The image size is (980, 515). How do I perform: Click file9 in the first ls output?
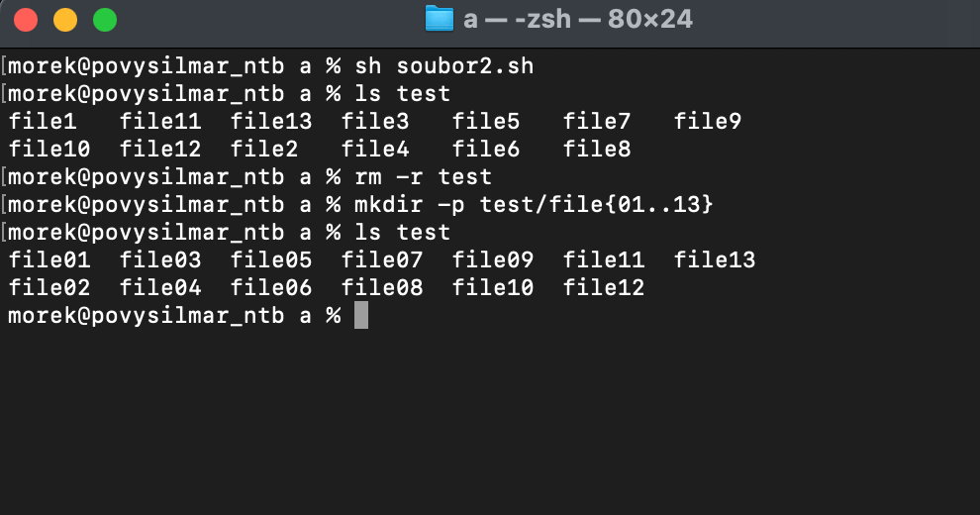[708, 121]
